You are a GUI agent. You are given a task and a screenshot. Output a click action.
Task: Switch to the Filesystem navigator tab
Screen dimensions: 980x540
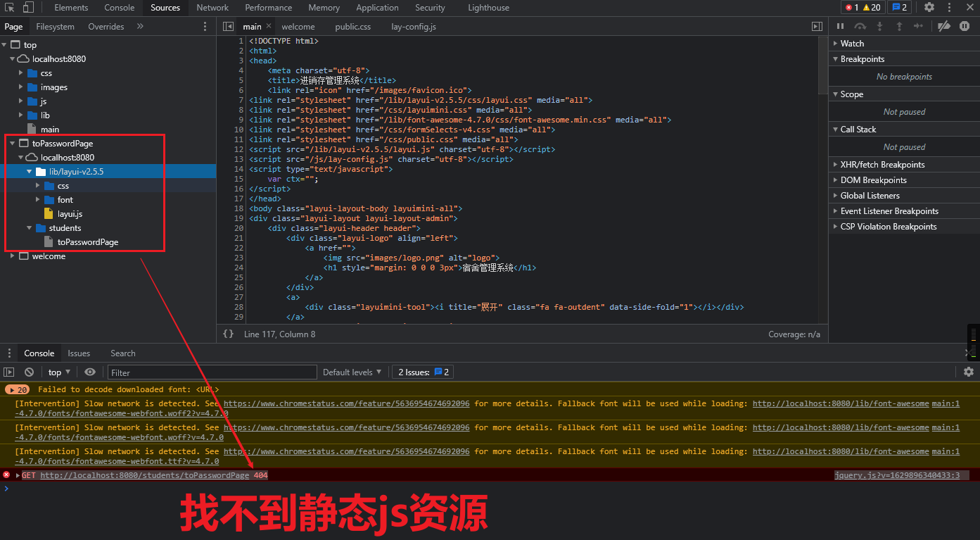point(55,26)
